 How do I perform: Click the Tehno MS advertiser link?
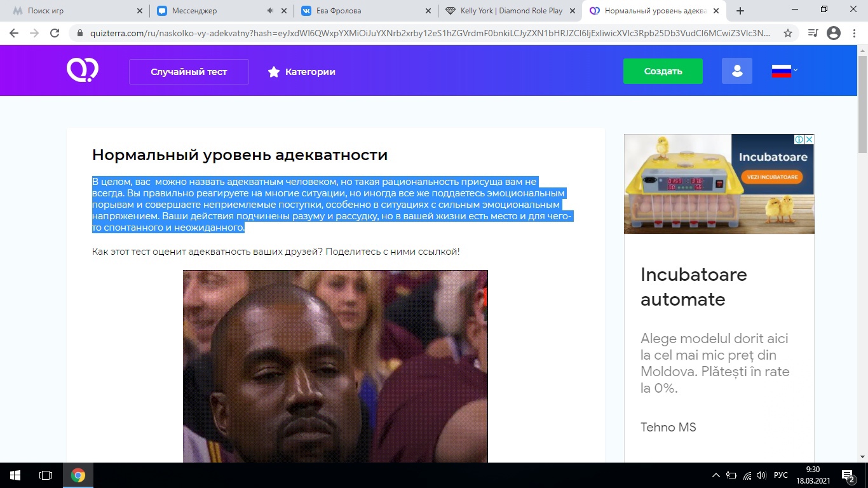668,427
